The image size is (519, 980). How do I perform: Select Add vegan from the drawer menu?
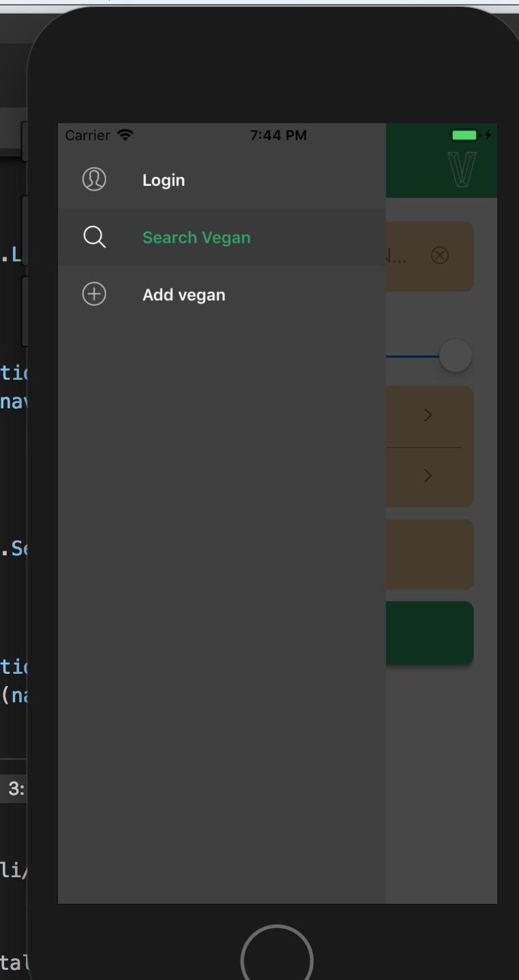coord(183,294)
